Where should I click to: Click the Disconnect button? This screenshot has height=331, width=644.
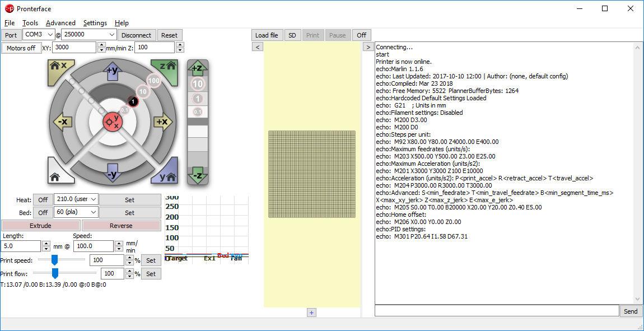coord(137,35)
